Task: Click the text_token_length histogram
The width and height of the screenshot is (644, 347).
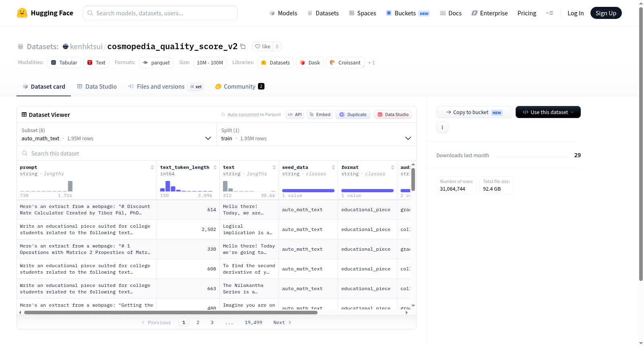Action: [186, 186]
